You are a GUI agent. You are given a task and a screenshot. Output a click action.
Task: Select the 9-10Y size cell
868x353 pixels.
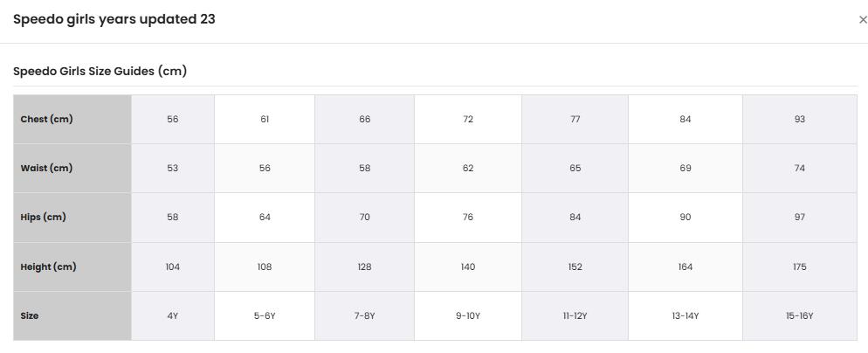click(468, 316)
